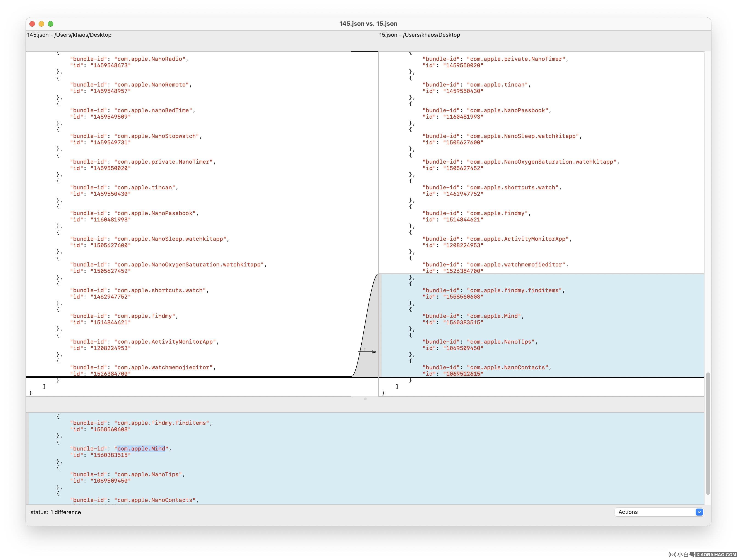737x560 pixels.
Task: Click the id 1459548957 line
Action: point(100,91)
